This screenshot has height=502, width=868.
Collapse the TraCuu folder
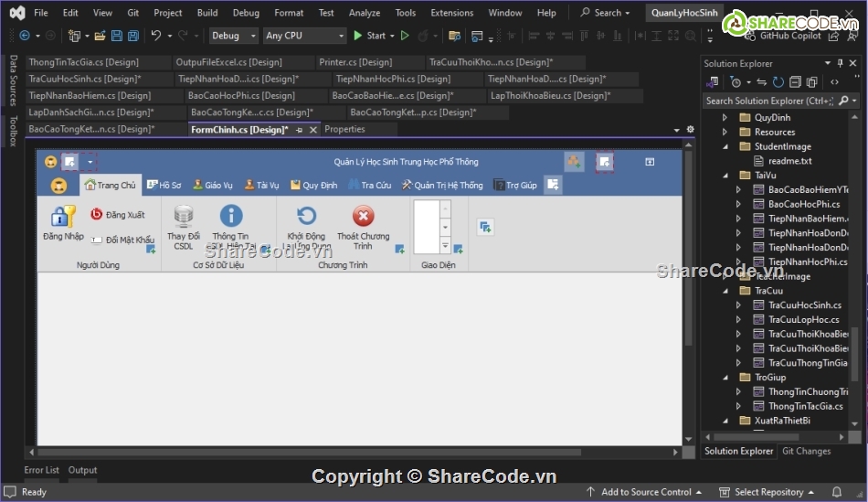point(725,291)
